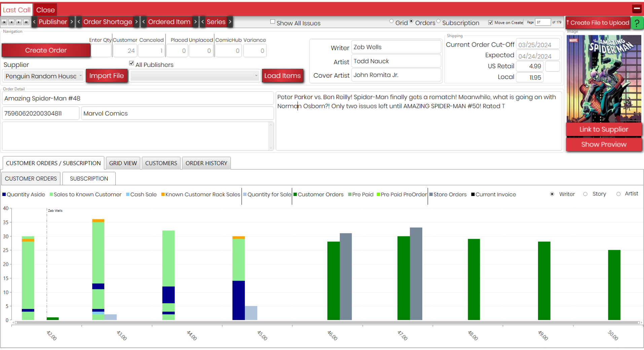Click the Amazing Spider-Man #48 title field

click(138, 99)
